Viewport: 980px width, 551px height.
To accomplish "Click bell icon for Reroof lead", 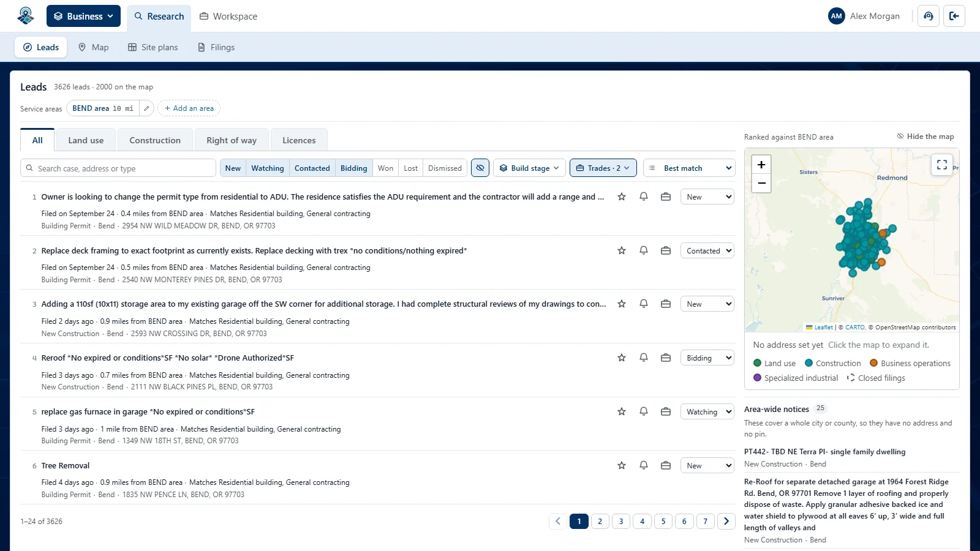I will [644, 358].
